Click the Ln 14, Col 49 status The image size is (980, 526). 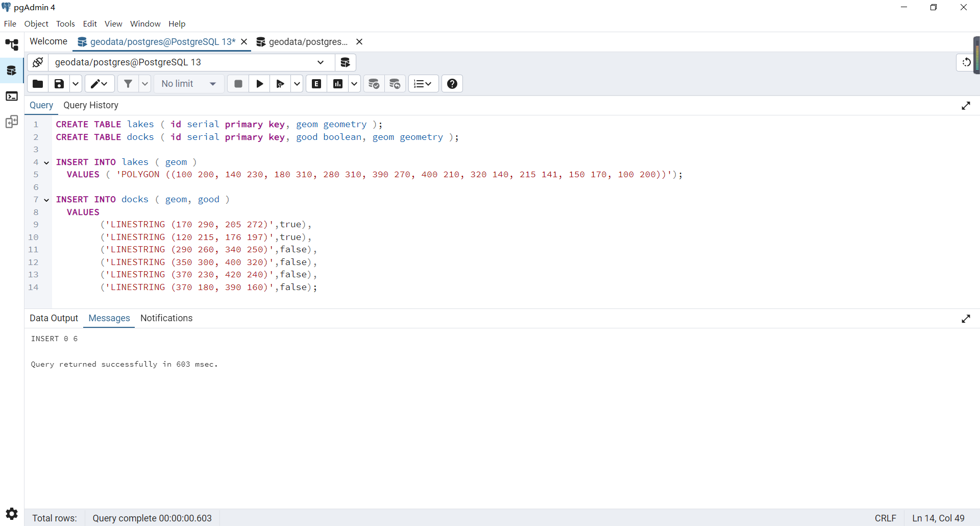click(x=938, y=518)
